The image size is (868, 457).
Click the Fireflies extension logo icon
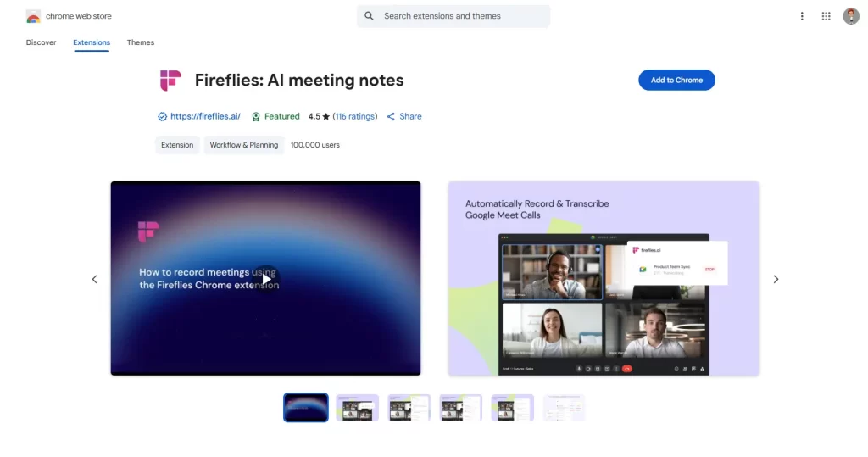[170, 81]
